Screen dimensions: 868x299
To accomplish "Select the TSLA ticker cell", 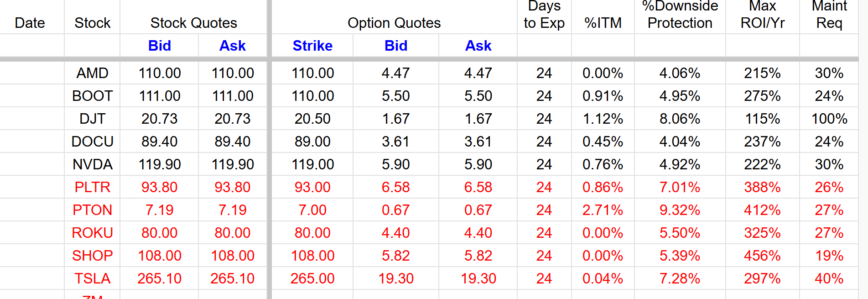I will [92, 278].
